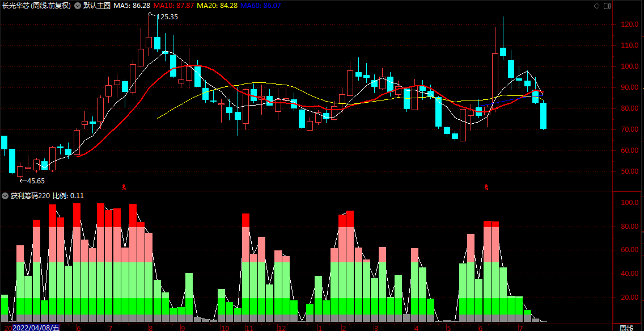Click the 获利筹码220 indicator name
Screen dimensions: 644x331
30,196
